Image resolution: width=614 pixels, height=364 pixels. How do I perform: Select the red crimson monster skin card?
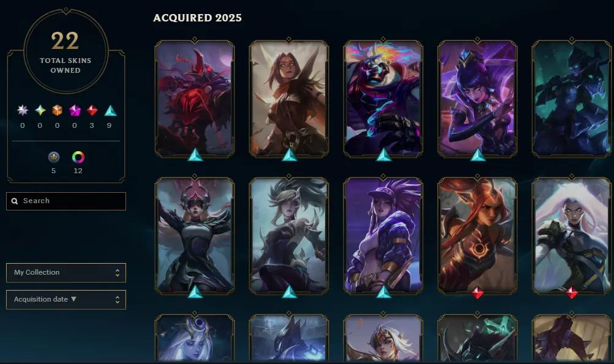195,98
